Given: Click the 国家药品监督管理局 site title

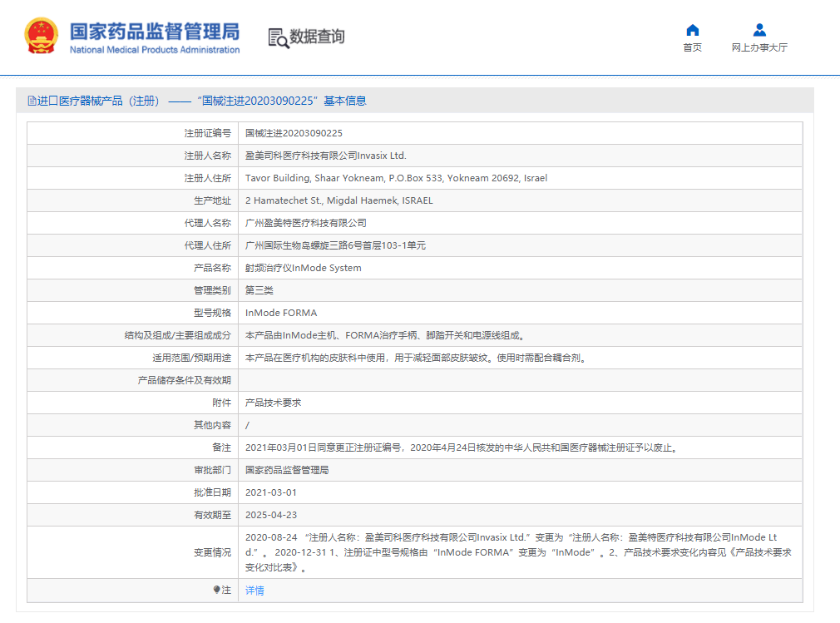Looking at the screenshot, I should (x=155, y=32).
